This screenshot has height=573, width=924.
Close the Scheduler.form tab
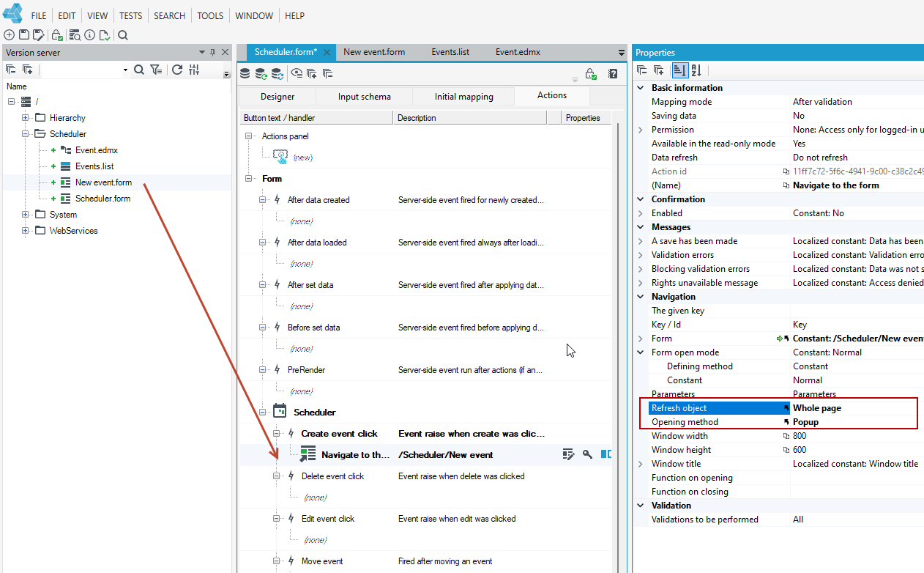point(327,52)
